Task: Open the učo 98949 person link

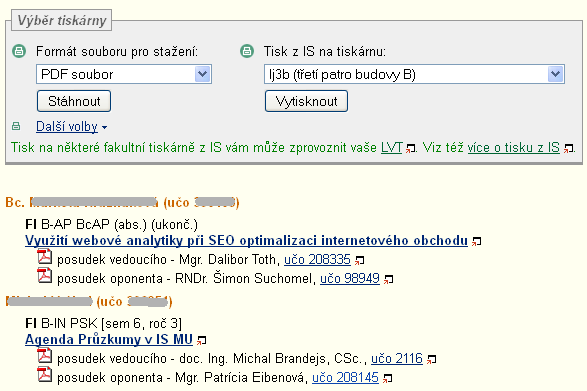Action: pos(350,279)
